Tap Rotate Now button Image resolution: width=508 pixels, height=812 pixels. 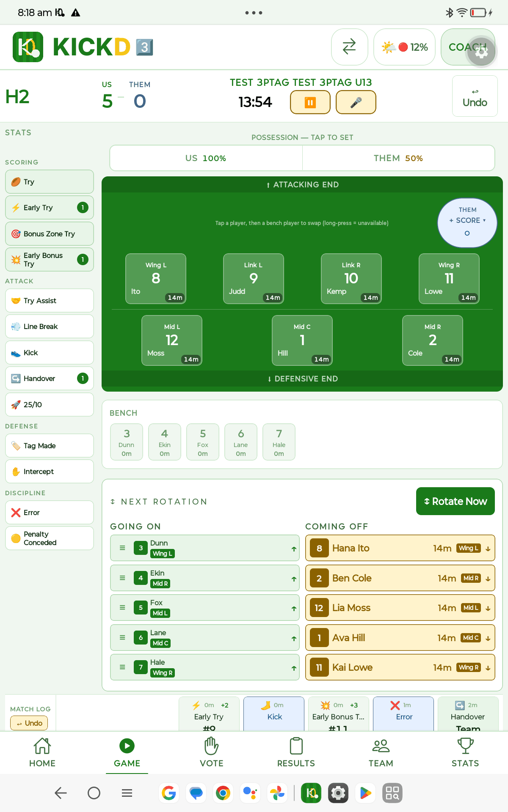(456, 501)
